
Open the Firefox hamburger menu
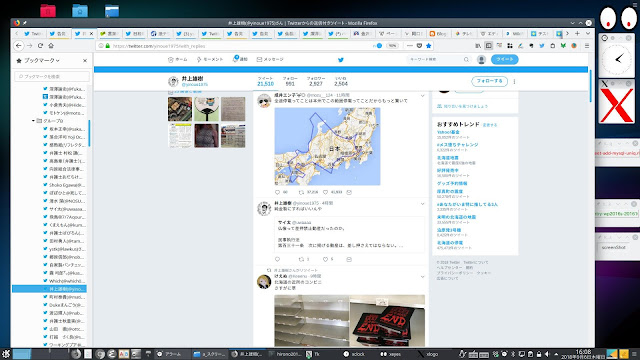587,46
